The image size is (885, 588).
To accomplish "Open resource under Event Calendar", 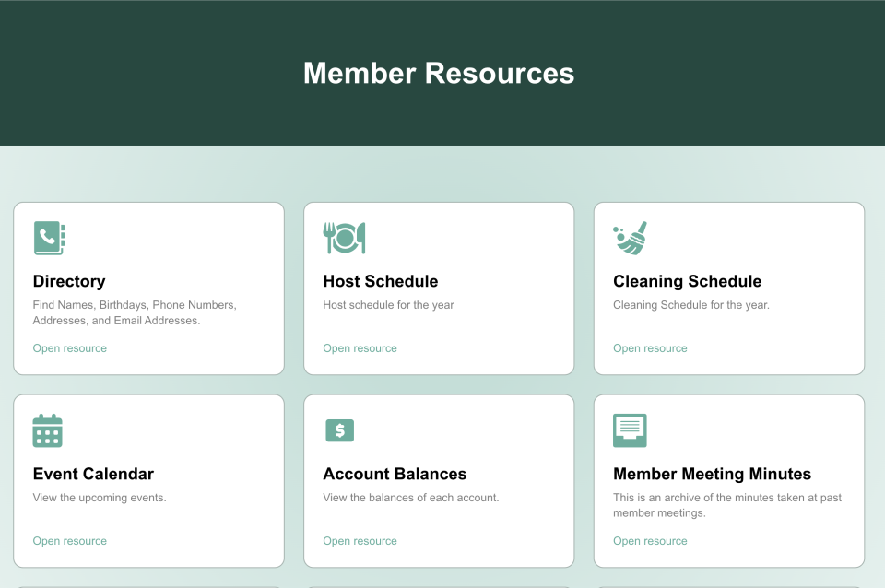I will [x=69, y=540].
